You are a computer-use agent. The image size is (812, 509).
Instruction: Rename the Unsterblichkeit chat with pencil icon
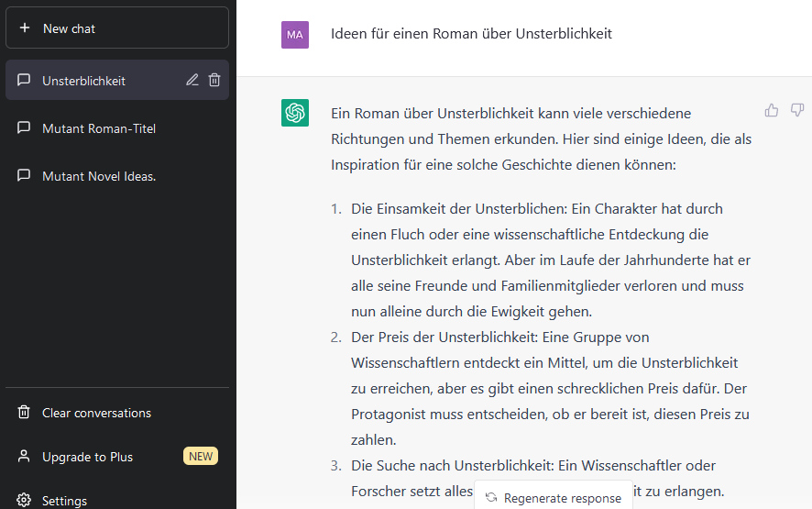192,80
